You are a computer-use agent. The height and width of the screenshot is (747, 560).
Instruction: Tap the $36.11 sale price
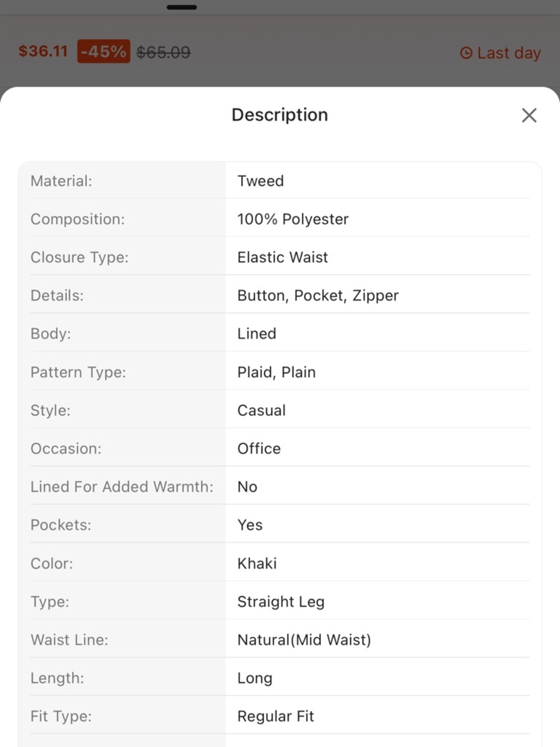point(43,52)
